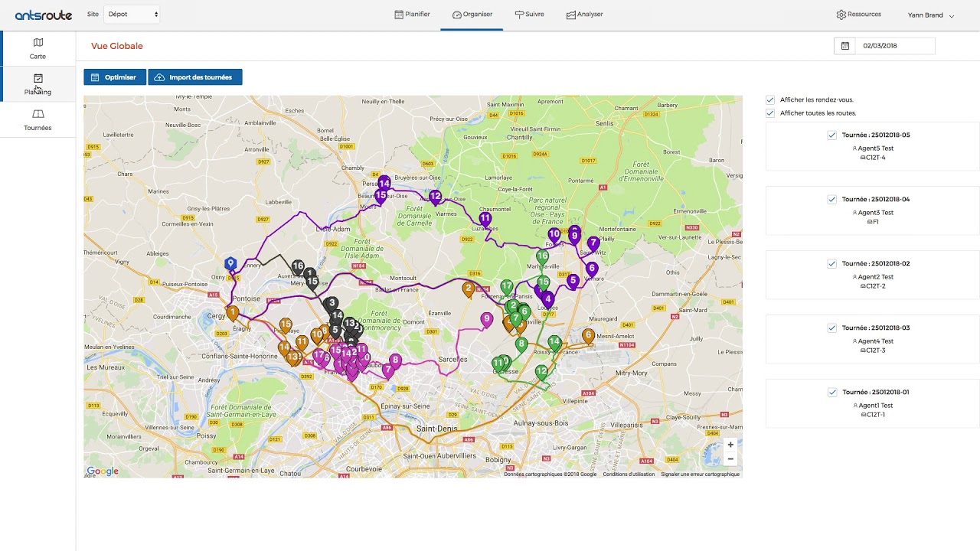Click the Agent1 Test label
This screenshot has height=551, width=980.
pos(876,406)
